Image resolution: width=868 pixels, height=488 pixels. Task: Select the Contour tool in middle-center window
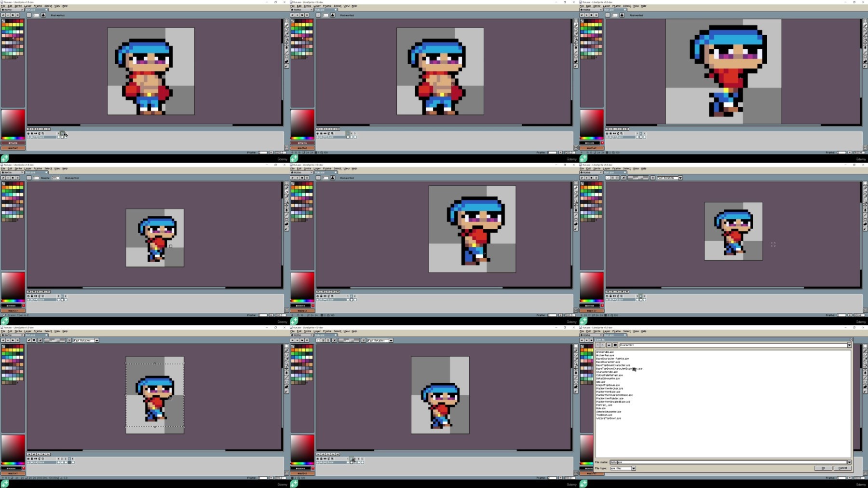click(576, 224)
